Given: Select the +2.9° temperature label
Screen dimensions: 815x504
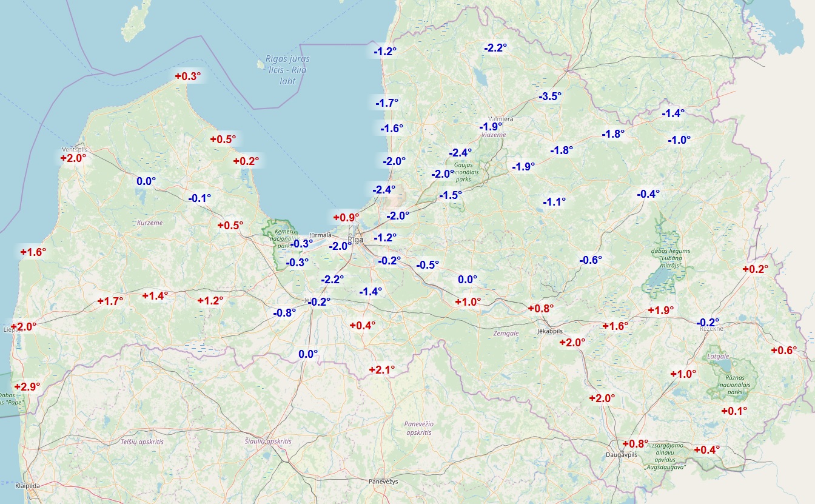Looking at the screenshot, I should click(27, 386).
